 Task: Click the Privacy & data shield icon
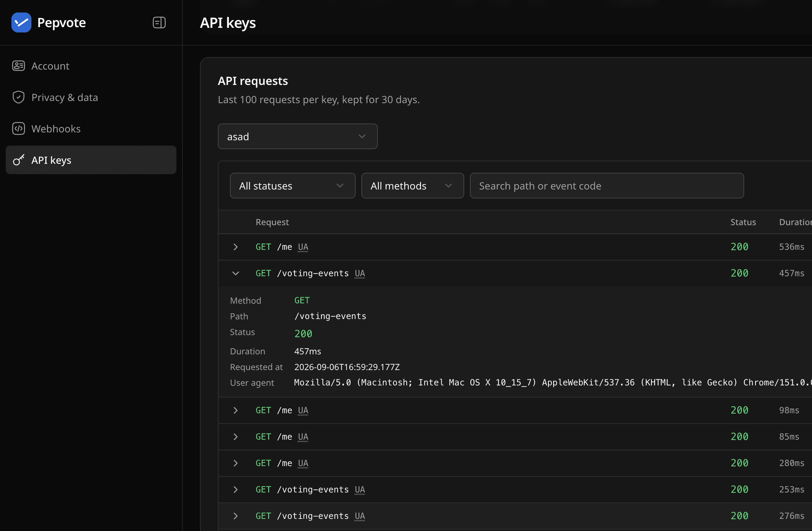19,97
